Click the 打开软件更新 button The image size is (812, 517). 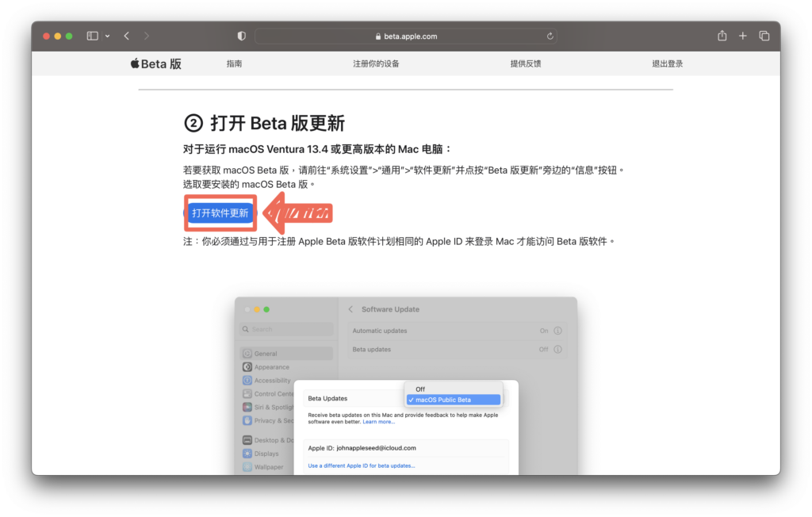(220, 213)
